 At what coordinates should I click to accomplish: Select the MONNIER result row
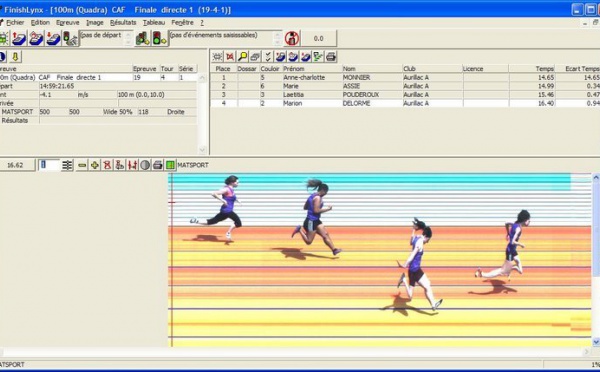click(x=405, y=77)
